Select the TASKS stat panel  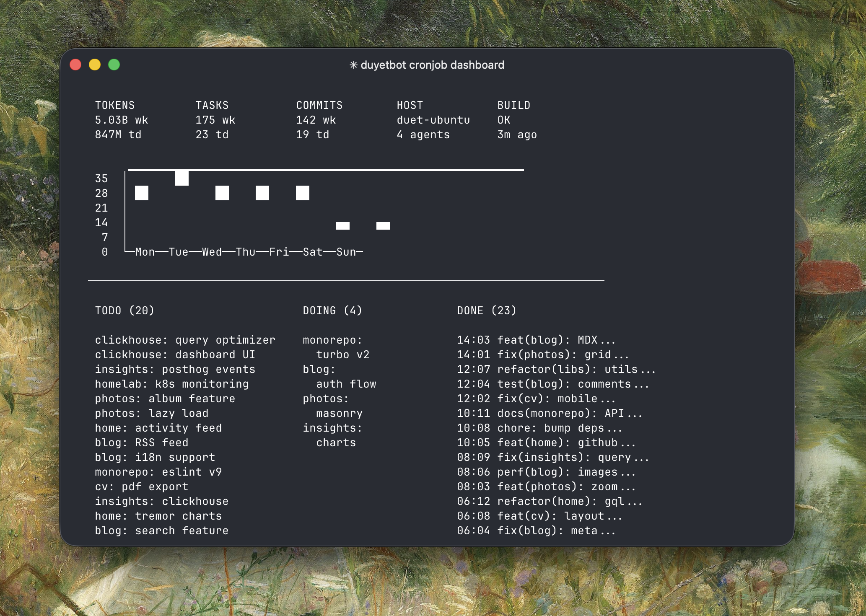tap(216, 119)
